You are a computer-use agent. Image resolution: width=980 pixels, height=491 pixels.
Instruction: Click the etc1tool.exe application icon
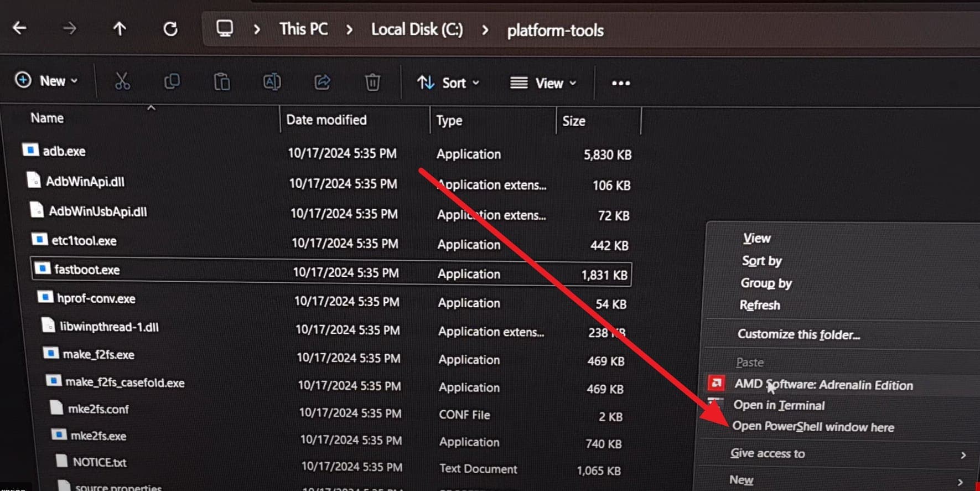point(39,240)
